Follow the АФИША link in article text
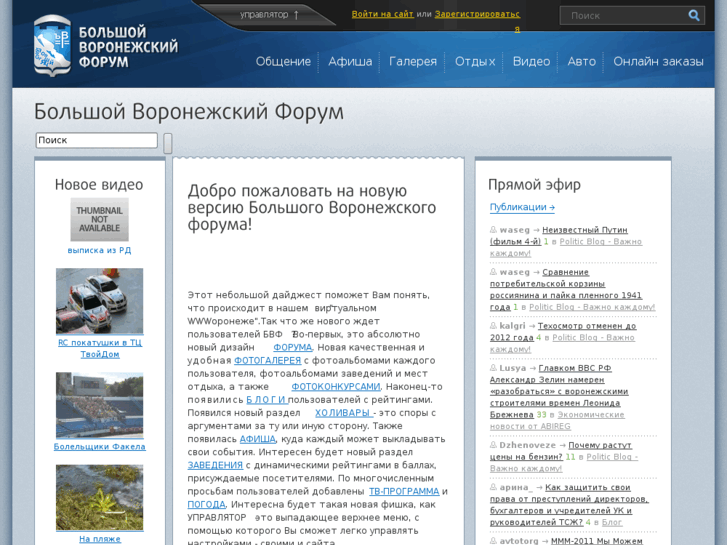Screen dimensions: 727x545 257,439
